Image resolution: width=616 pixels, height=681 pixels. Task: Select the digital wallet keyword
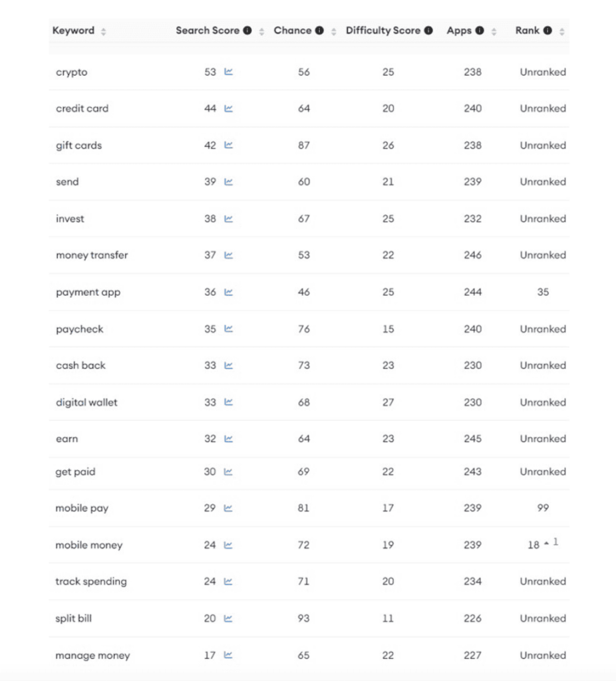click(x=86, y=402)
